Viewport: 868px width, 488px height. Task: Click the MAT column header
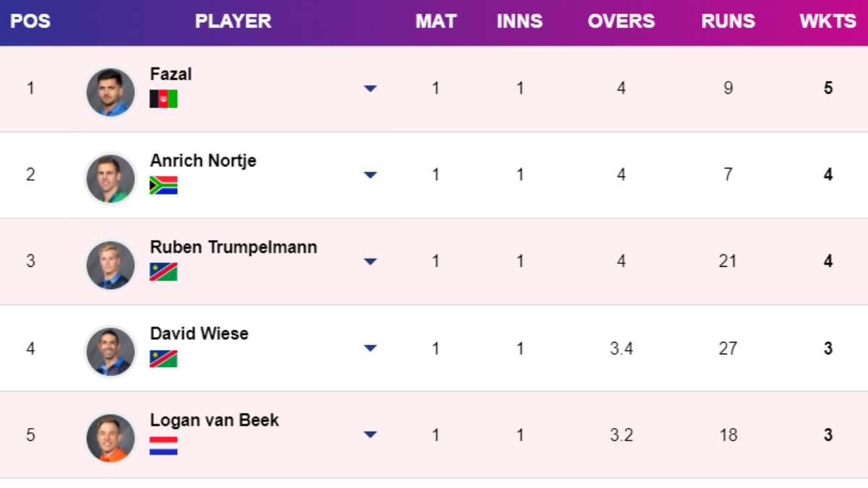pos(435,21)
